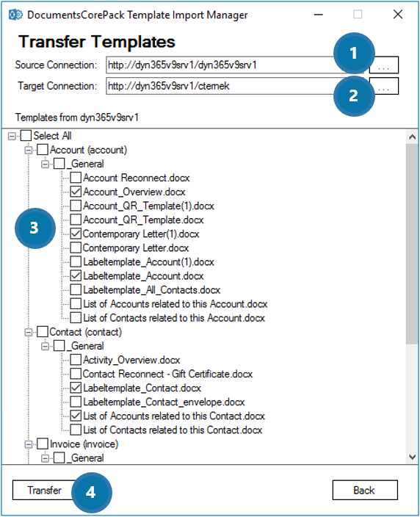Open the target connection browse button
Image resolution: width=420 pixels, height=517 pixels.
click(384, 86)
